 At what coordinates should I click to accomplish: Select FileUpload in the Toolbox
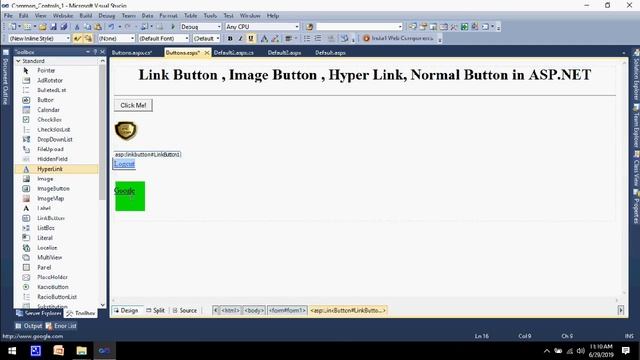point(56,149)
